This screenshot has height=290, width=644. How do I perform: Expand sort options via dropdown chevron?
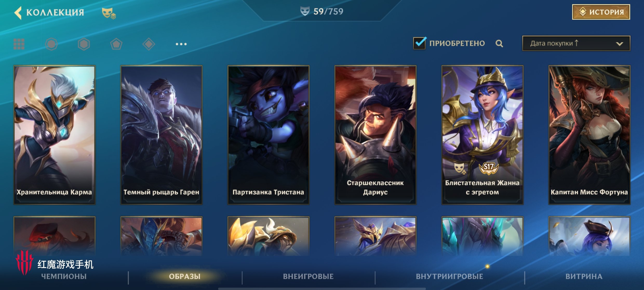pos(619,44)
